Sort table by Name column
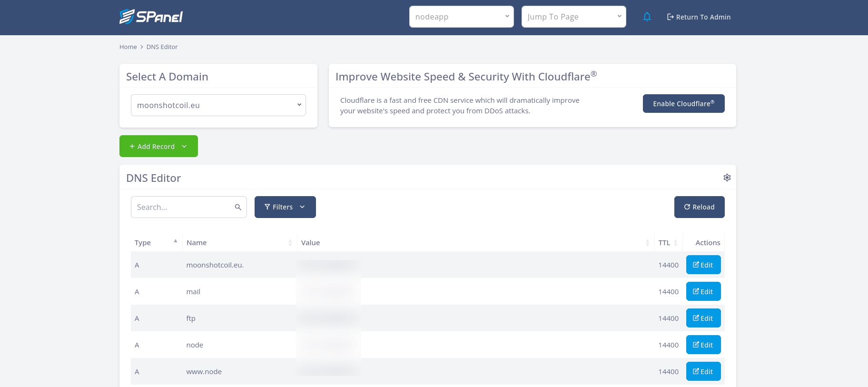The width and height of the screenshot is (868, 387). 239,242
